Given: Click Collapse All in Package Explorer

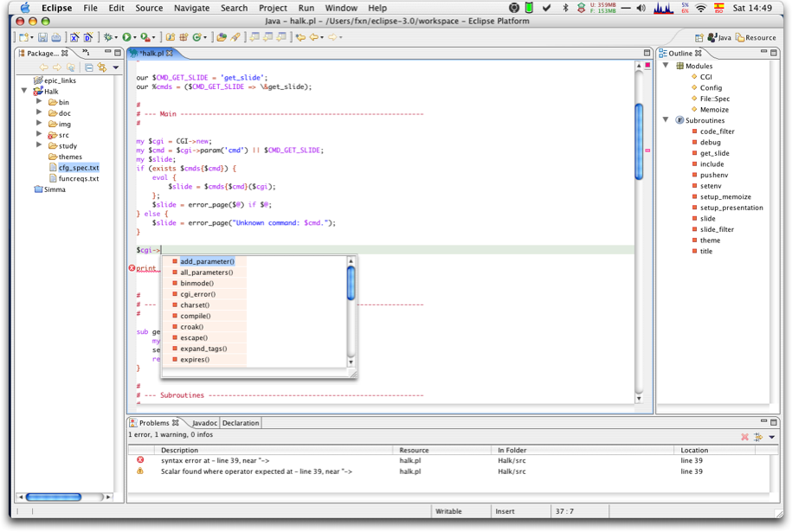Looking at the screenshot, I should [89, 67].
